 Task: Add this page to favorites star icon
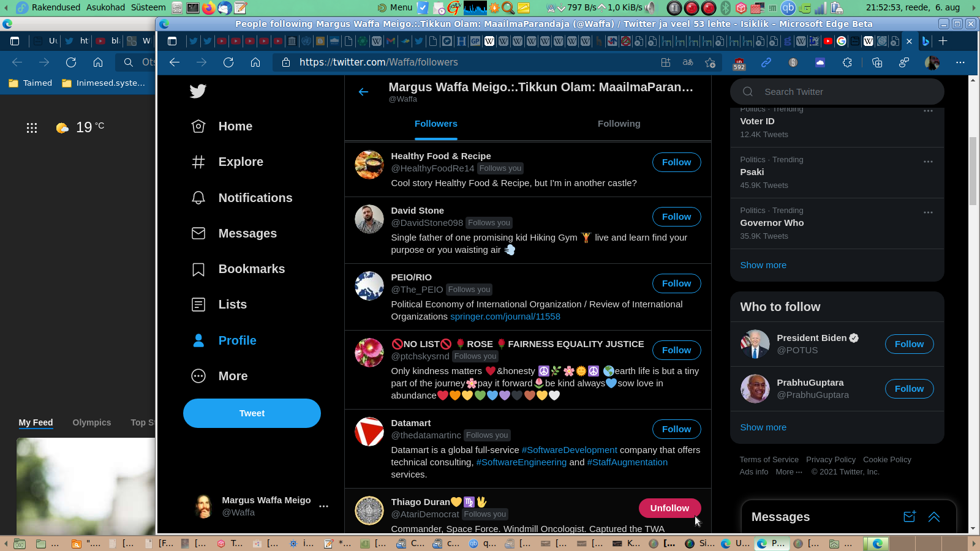[x=710, y=62]
